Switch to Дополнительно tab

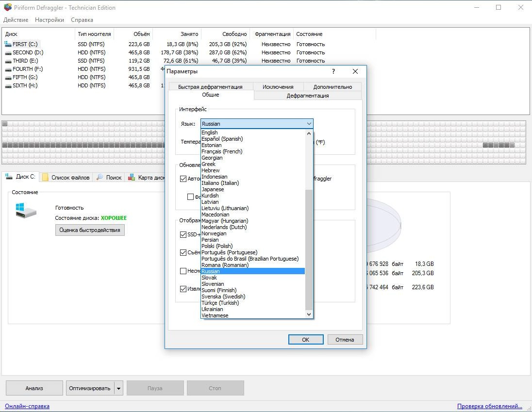(x=332, y=87)
